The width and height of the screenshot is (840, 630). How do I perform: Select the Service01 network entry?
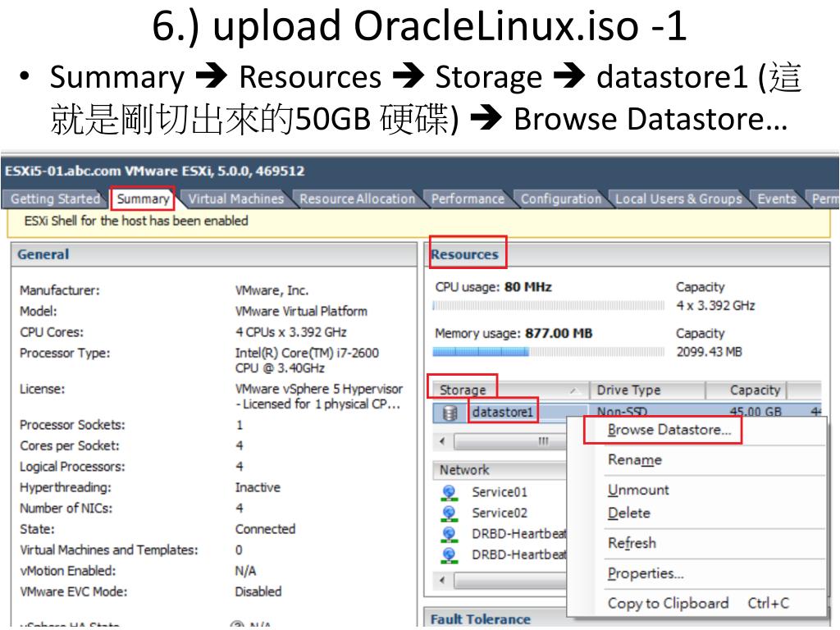click(500, 492)
